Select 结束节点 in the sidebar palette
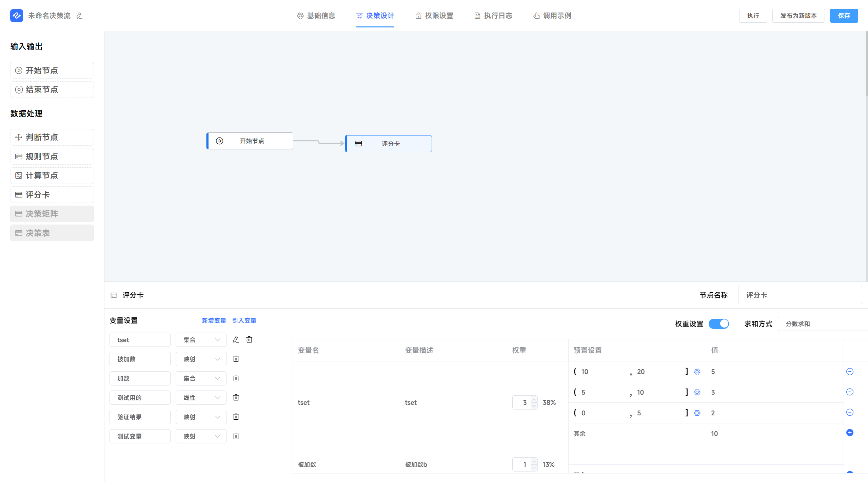The width and height of the screenshot is (868, 482). coord(52,89)
